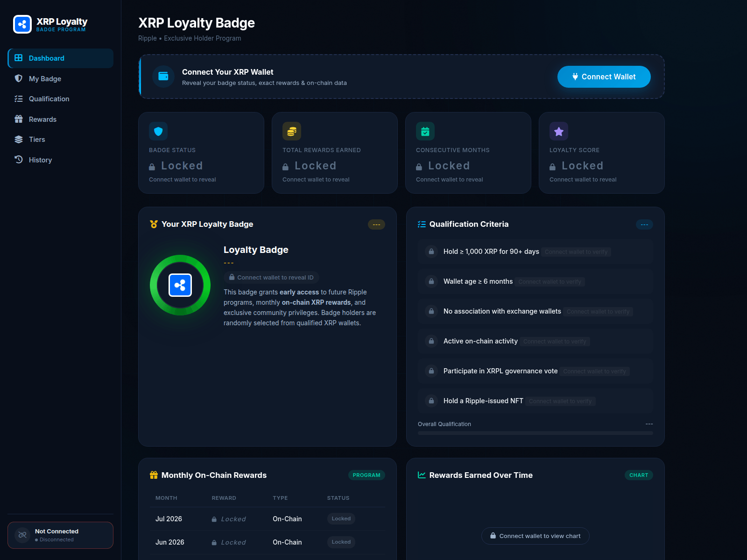Click the XRP Loyalty logo icon

click(22, 24)
